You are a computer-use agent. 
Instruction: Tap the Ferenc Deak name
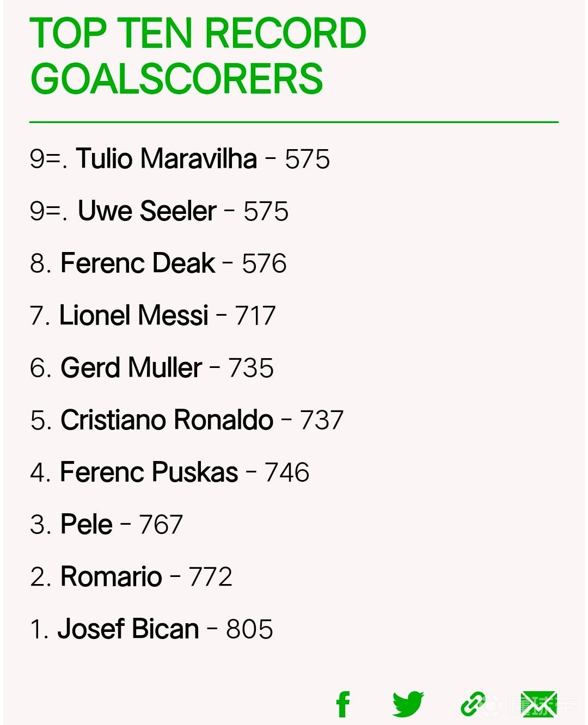click(138, 263)
